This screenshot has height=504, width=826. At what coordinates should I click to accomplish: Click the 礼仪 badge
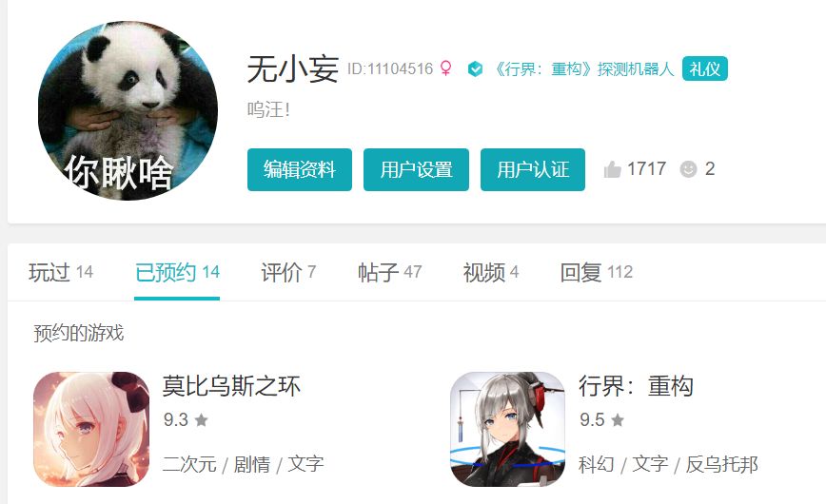705,68
